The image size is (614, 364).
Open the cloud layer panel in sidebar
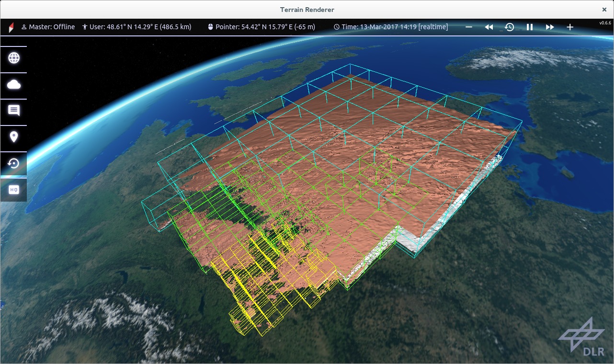[x=14, y=85]
